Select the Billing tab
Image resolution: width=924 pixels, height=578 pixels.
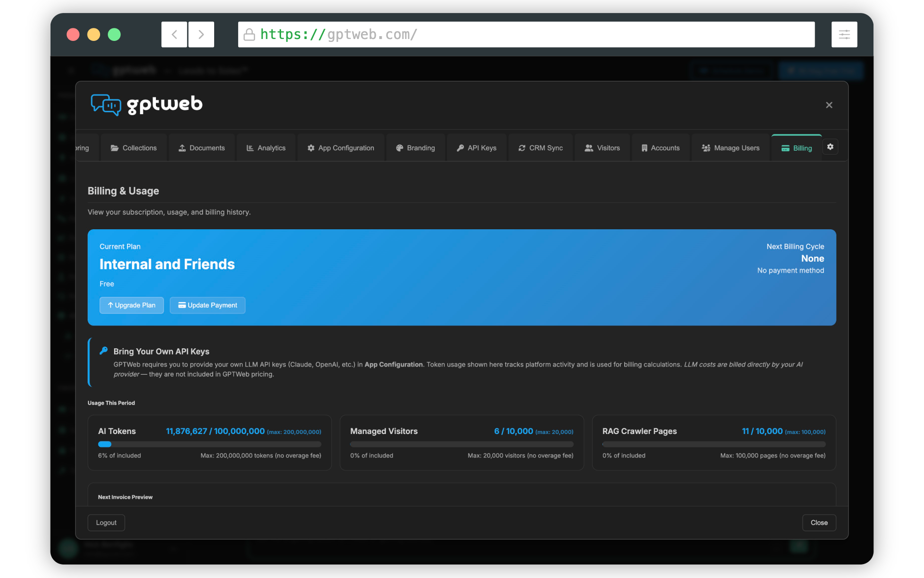796,148
